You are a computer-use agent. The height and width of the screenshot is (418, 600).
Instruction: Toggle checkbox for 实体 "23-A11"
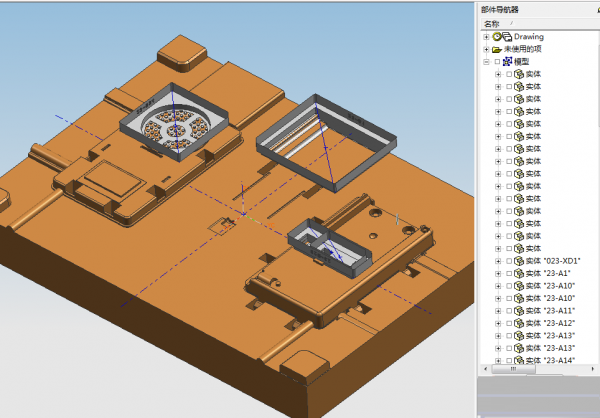(x=509, y=311)
